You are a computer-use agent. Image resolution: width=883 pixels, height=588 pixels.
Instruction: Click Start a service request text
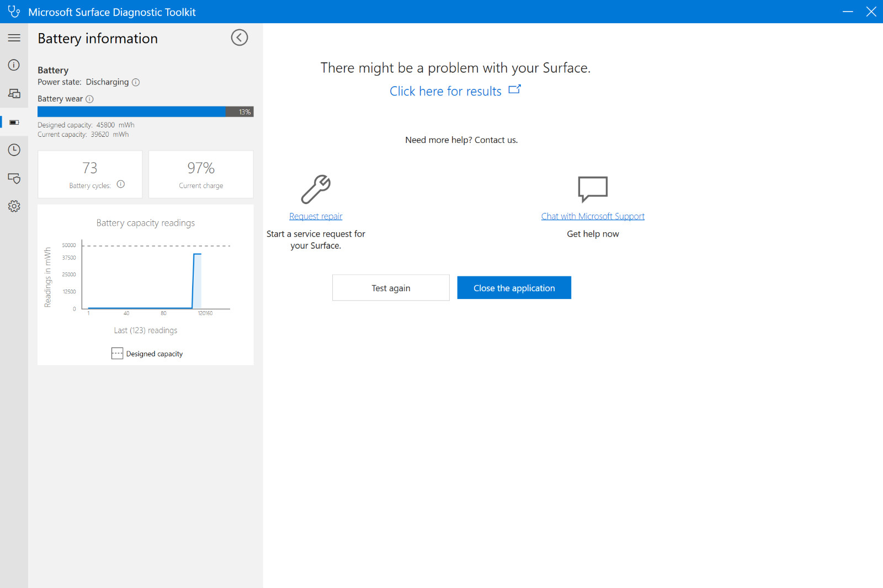pos(316,240)
